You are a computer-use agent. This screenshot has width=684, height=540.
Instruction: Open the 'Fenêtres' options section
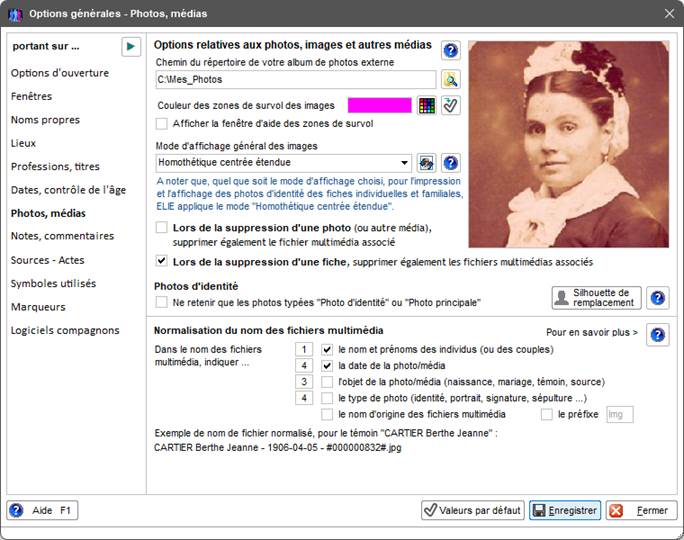pos(31,96)
